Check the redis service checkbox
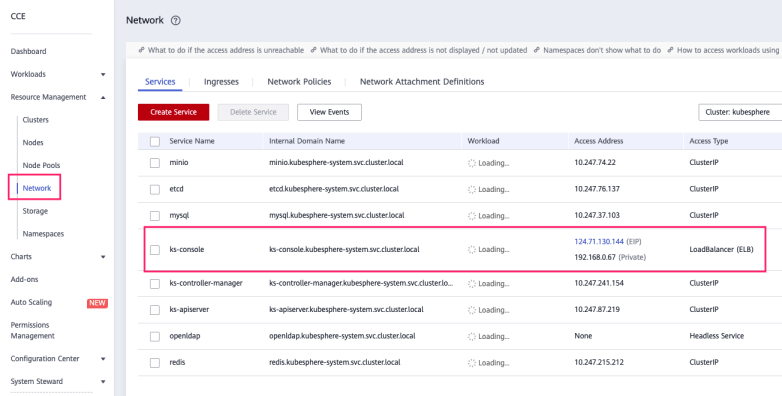This screenshot has width=782, height=396. 155,363
